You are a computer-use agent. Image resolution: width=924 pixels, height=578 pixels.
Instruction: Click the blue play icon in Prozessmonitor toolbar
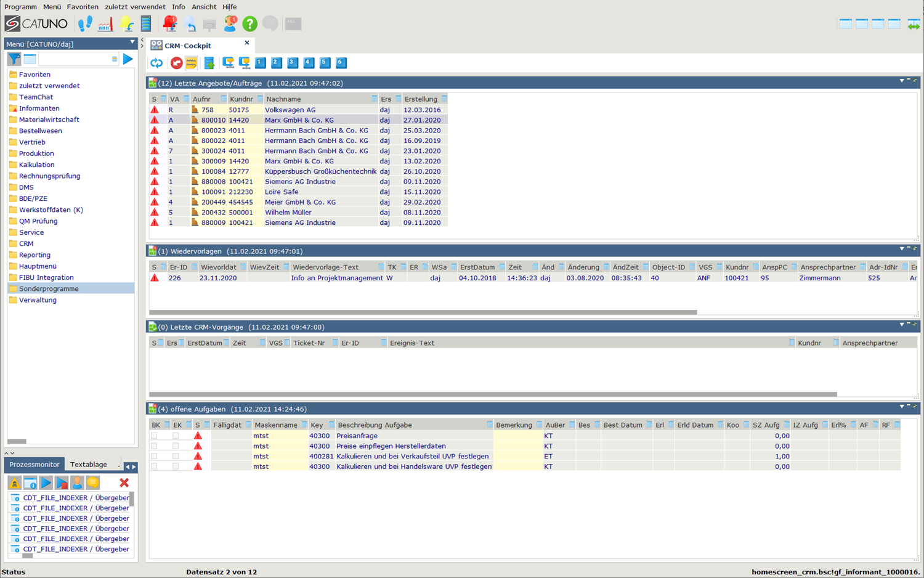46,483
